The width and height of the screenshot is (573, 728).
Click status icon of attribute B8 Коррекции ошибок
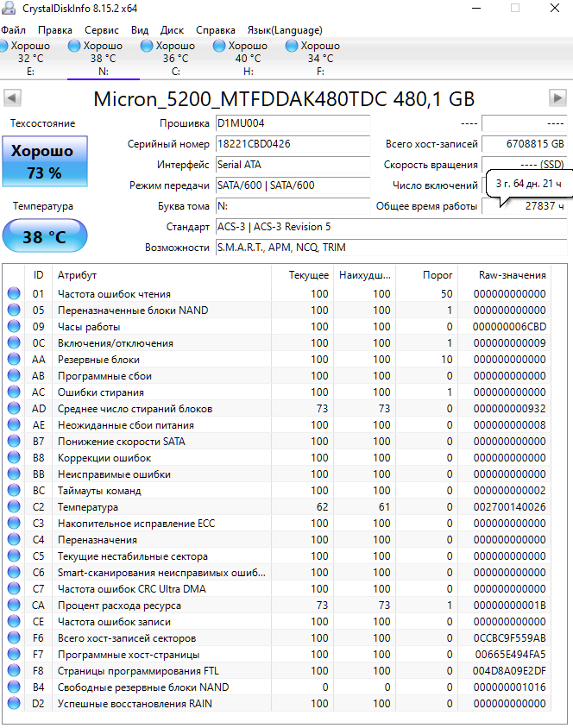tap(14, 457)
